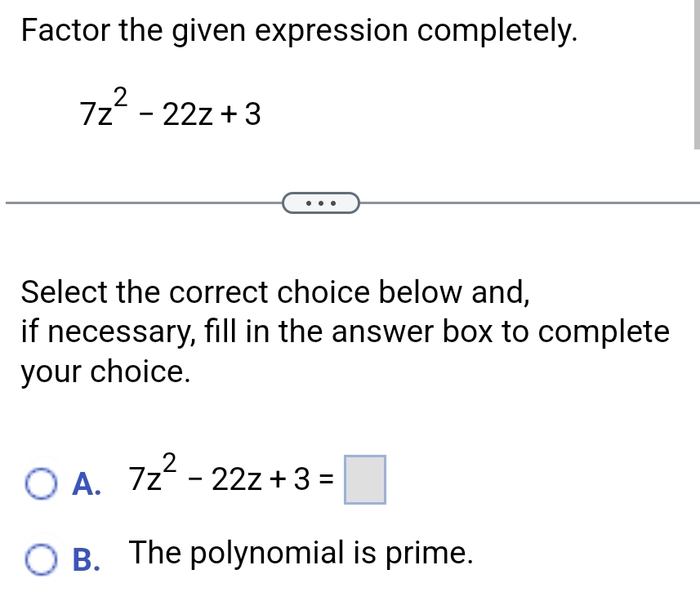Click the pill-shaped dots control on the separator line

tap(321, 202)
